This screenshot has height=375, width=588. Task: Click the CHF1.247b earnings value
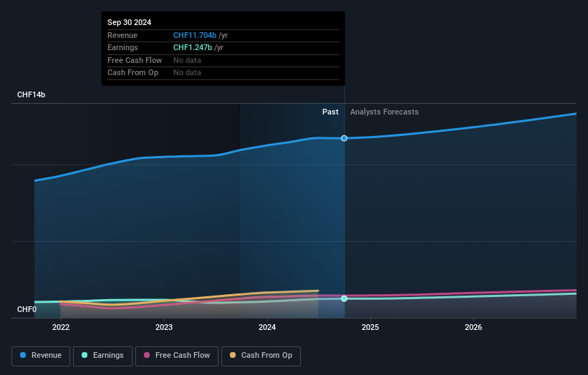coord(193,47)
